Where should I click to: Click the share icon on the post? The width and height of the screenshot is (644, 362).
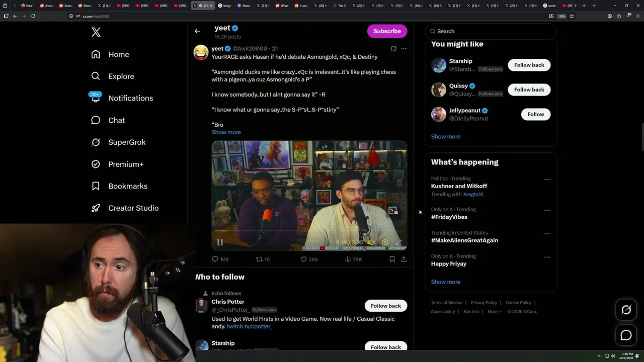[404, 259]
